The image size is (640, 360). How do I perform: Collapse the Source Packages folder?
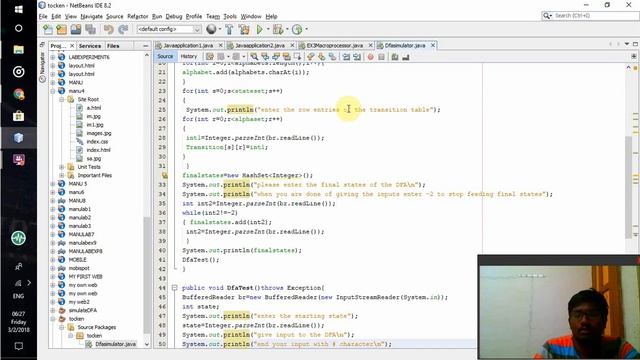coord(62,327)
